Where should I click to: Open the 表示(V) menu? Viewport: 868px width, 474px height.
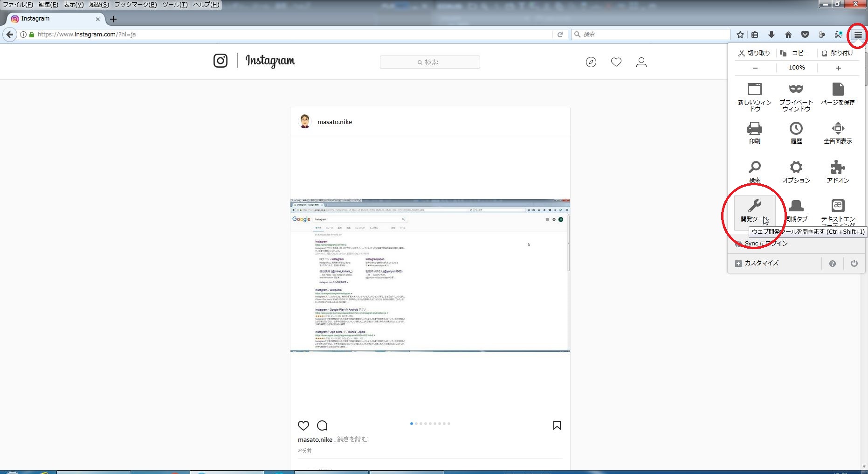(74, 5)
